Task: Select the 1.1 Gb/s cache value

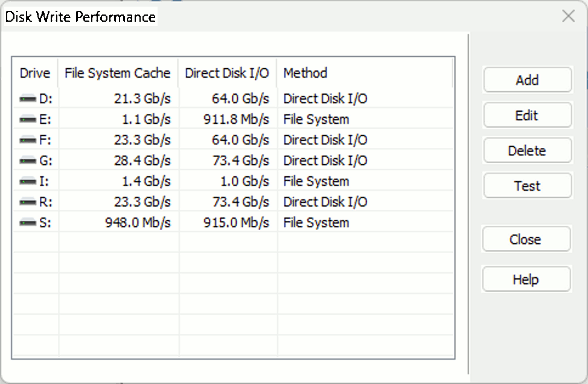Action: click(x=146, y=120)
